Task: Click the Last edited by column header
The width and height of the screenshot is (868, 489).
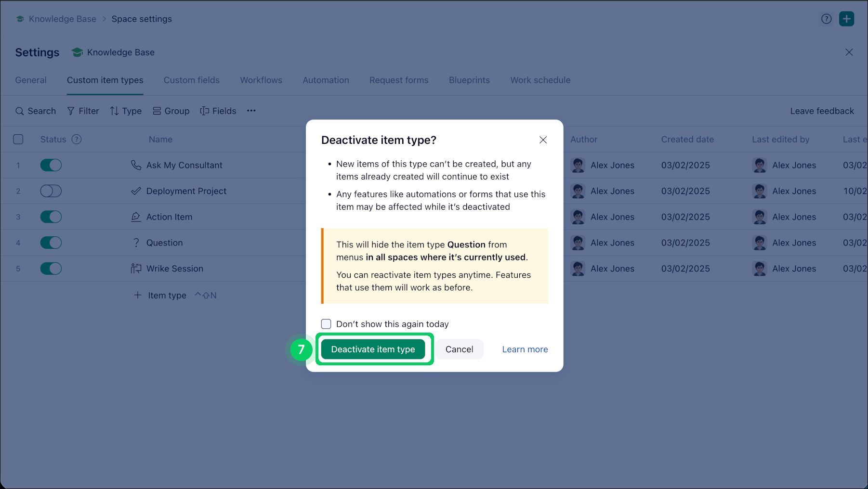Action: (781, 139)
